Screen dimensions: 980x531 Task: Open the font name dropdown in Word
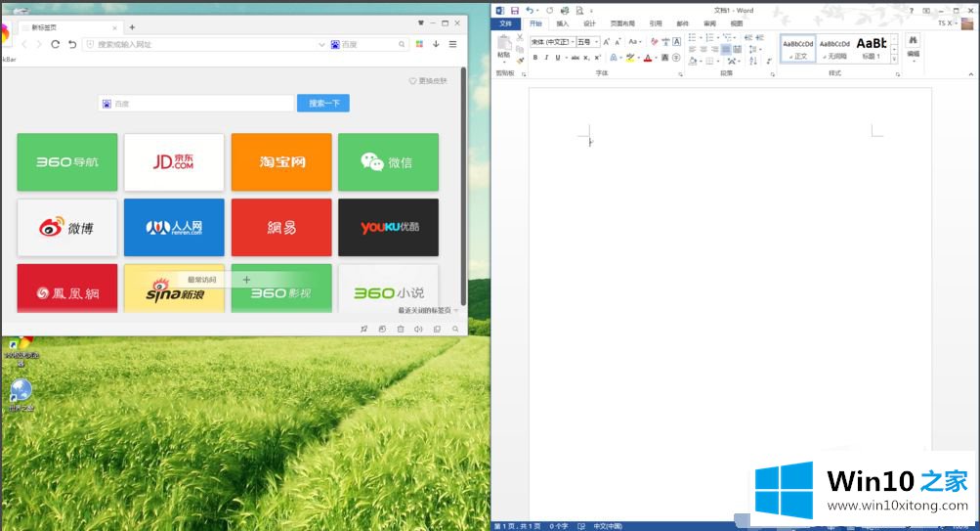point(573,42)
